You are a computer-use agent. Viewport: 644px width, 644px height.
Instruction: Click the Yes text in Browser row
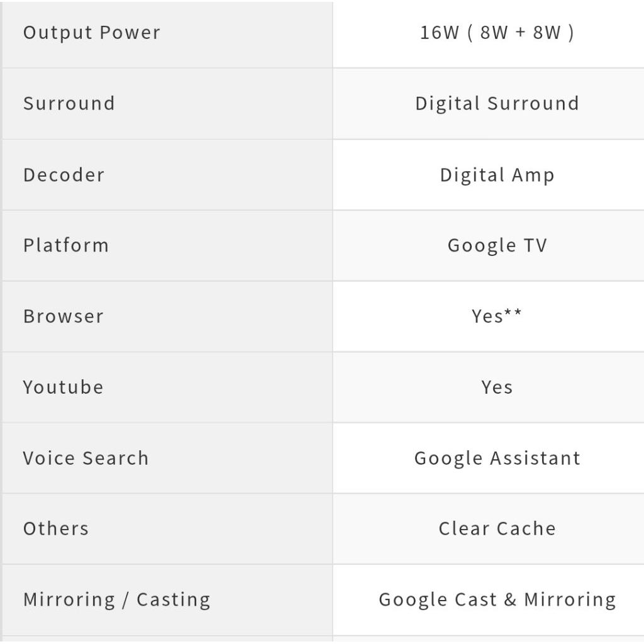pyautogui.click(x=487, y=316)
